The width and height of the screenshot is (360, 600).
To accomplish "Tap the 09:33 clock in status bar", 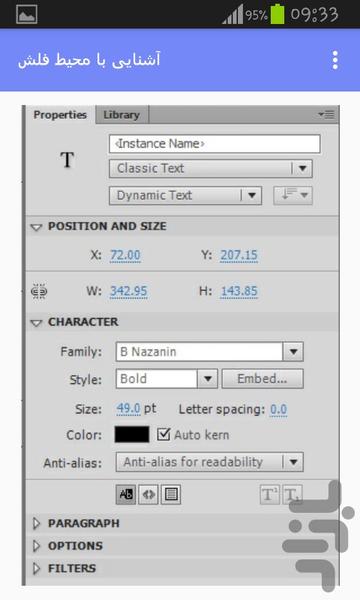I will [x=314, y=15].
